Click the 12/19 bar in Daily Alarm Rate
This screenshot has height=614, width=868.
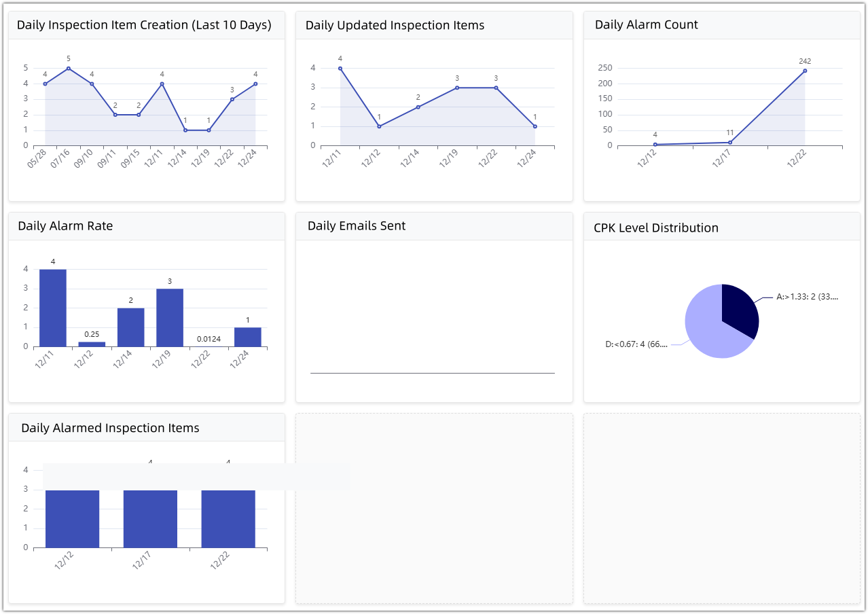point(170,318)
